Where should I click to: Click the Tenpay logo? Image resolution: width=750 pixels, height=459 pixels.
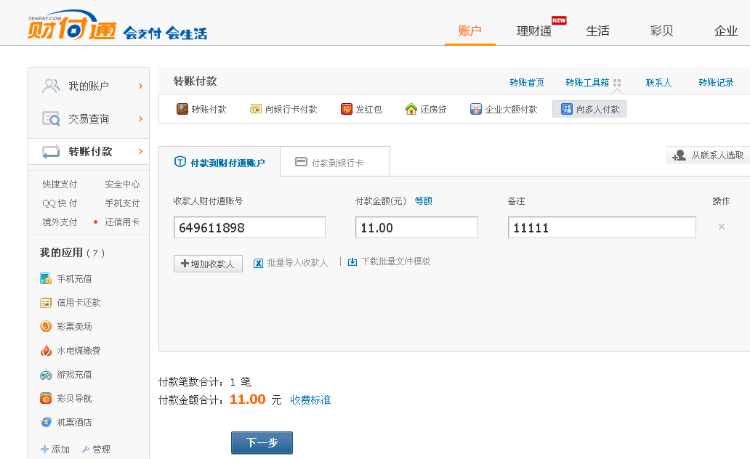[x=72, y=25]
